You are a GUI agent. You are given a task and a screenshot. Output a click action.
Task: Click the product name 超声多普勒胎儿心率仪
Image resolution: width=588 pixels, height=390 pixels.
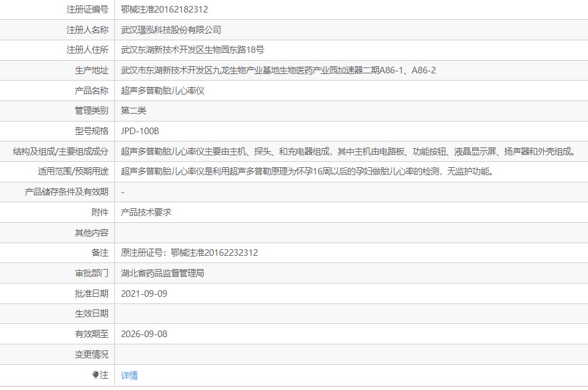[x=162, y=91]
